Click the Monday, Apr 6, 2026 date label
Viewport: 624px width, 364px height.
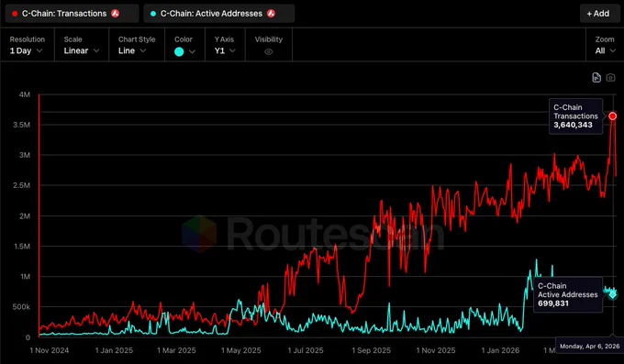tap(589, 346)
